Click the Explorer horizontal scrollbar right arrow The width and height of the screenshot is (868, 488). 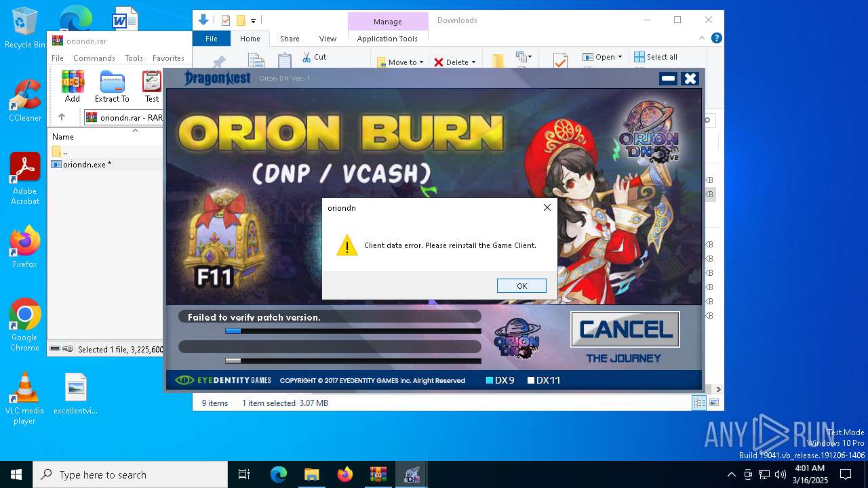[718, 389]
